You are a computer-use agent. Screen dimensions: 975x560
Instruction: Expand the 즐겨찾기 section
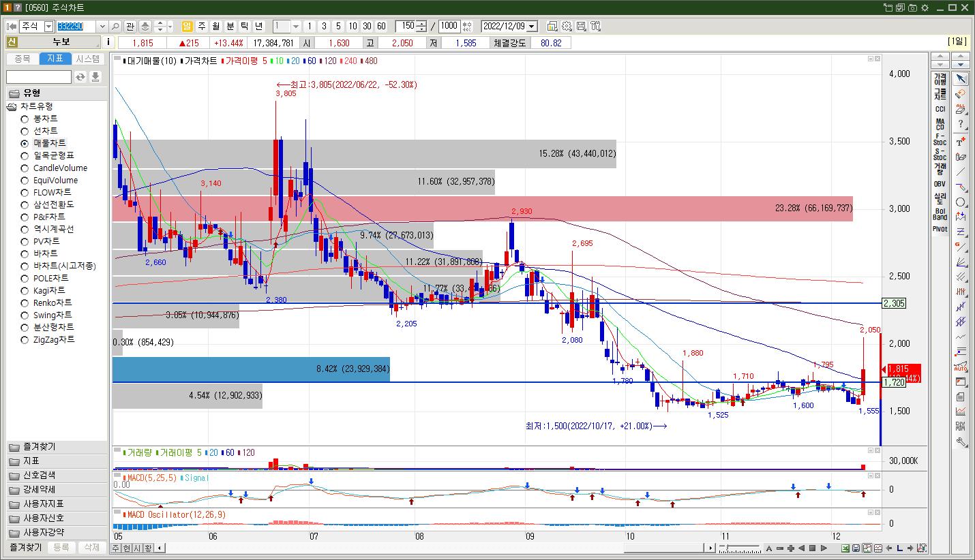(56, 447)
